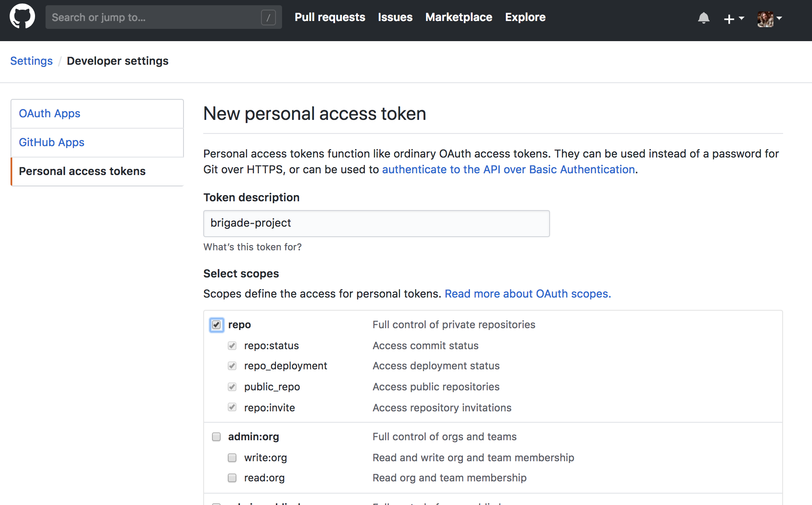Select Personal access tokens in sidebar
The image size is (812, 505).
click(x=97, y=172)
